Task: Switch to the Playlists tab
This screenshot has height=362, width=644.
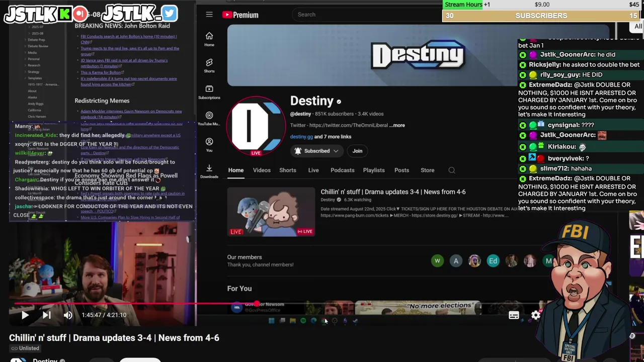Action: tap(374, 170)
